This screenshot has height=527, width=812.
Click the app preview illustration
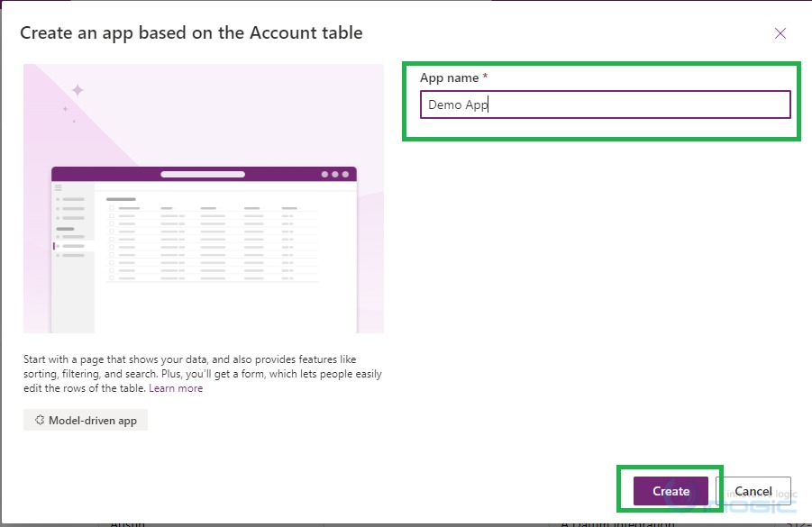pos(204,199)
